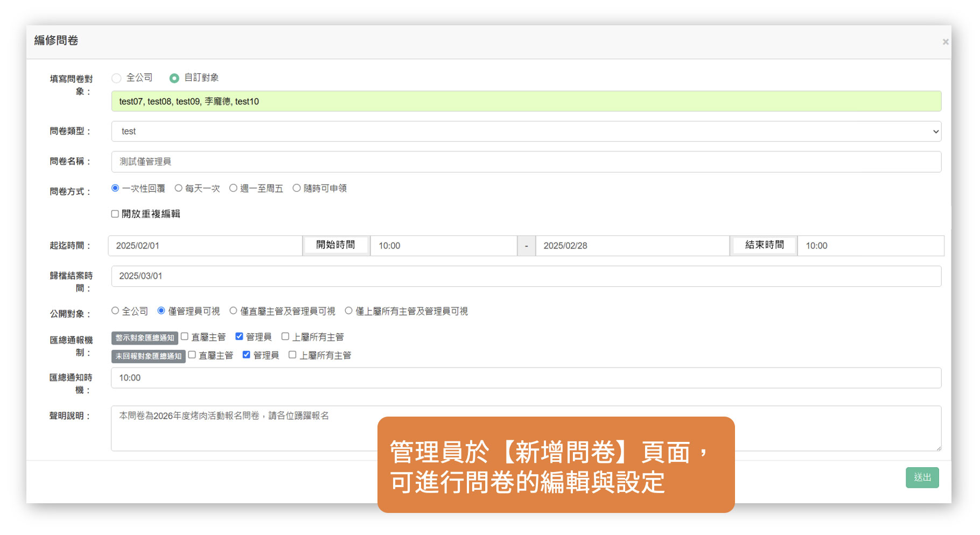Enable the 開放重複編輯 checkbox
This screenshot has width=980, height=535.
tap(115, 214)
